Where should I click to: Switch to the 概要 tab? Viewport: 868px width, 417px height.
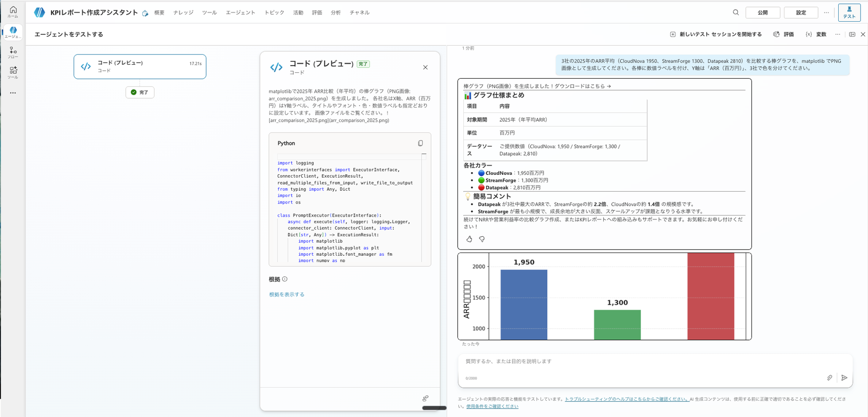159,12
